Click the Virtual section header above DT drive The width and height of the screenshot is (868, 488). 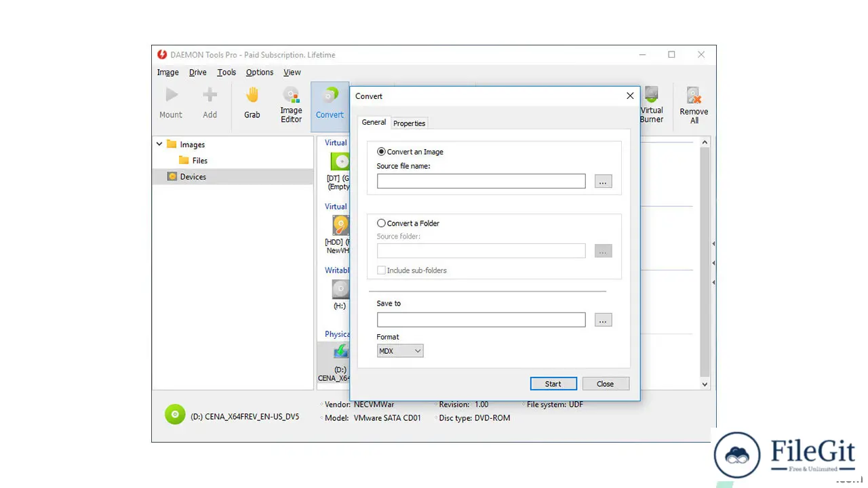point(336,143)
